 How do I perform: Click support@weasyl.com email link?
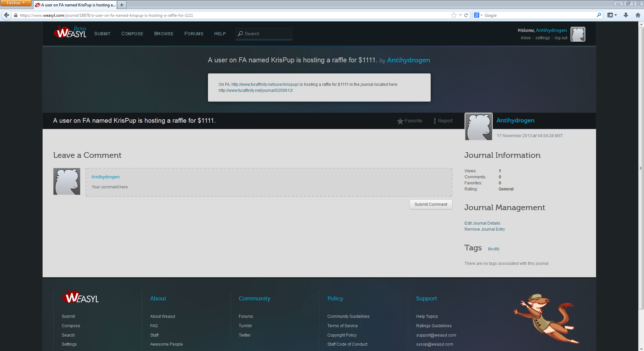(x=436, y=335)
